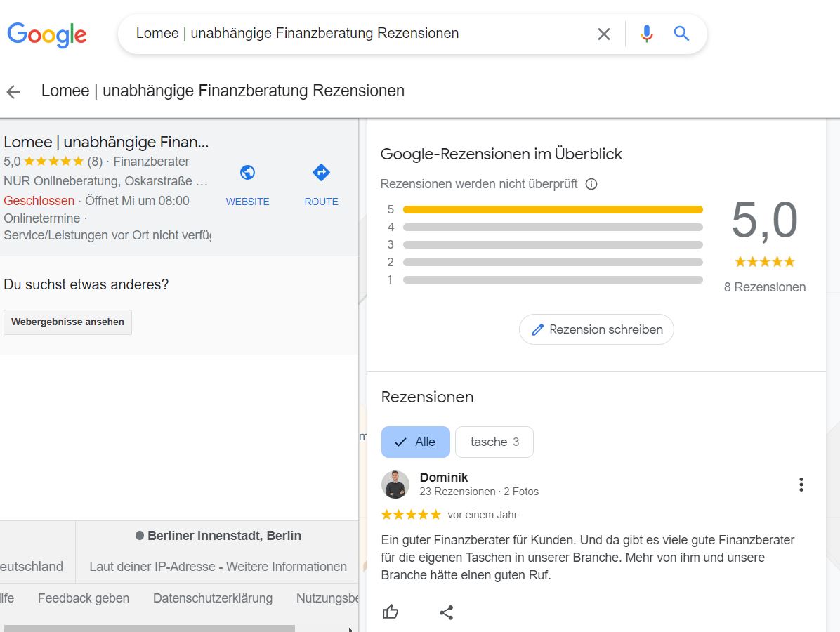Viewport: 840px width, 632px height.
Task: Open Dominik's review three-dot menu
Action: (801, 485)
